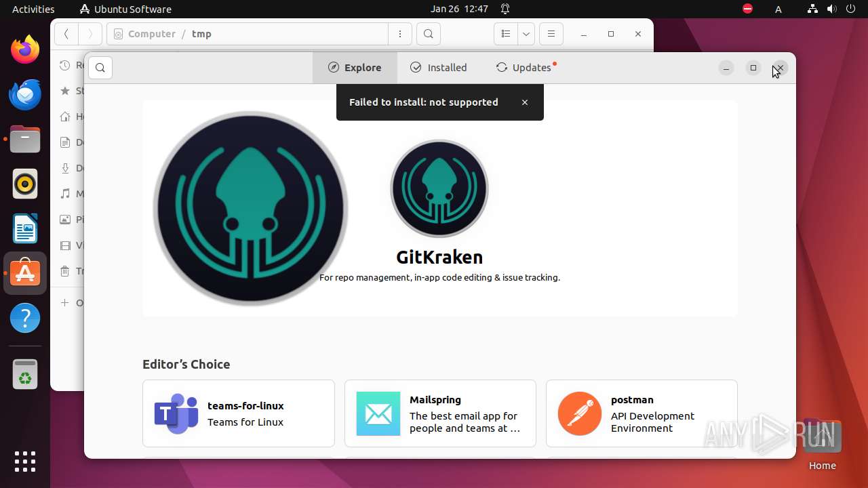Open the Updates tab
868x488 pixels.
(x=526, y=68)
